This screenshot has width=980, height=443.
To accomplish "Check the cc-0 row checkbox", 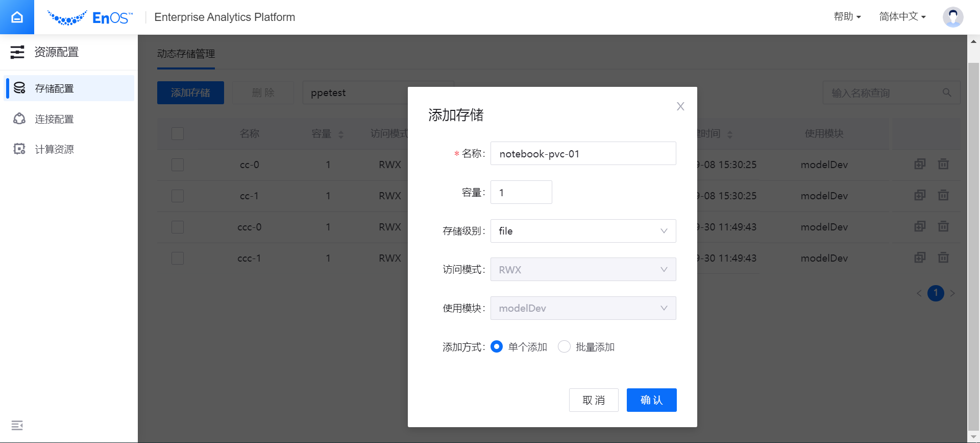I will click(x=178, y=165).
